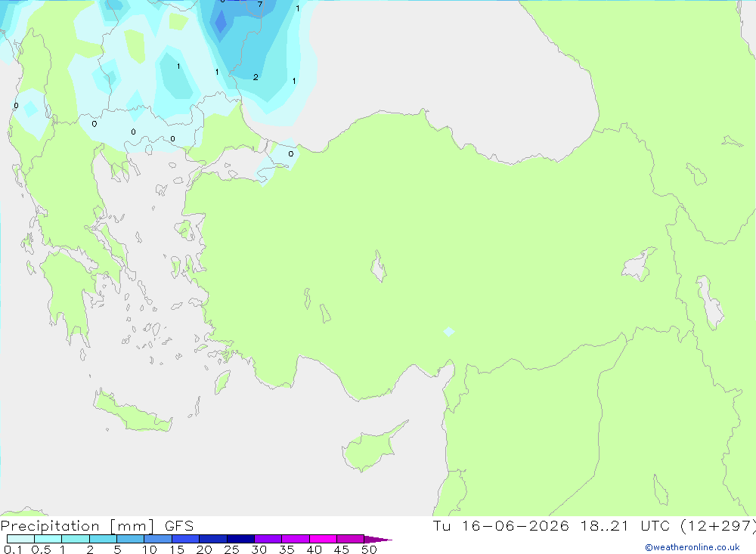Click the "20" legend label
756x554 pixels.
[x=204, y=549]
